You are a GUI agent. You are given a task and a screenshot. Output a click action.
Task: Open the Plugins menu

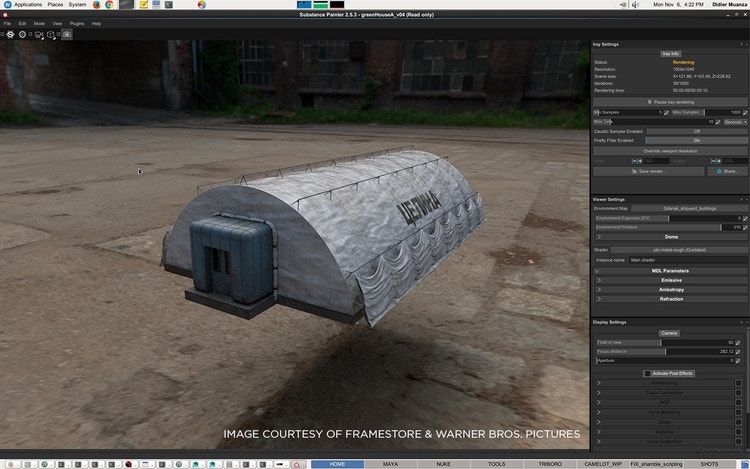(x=77, y=23)
